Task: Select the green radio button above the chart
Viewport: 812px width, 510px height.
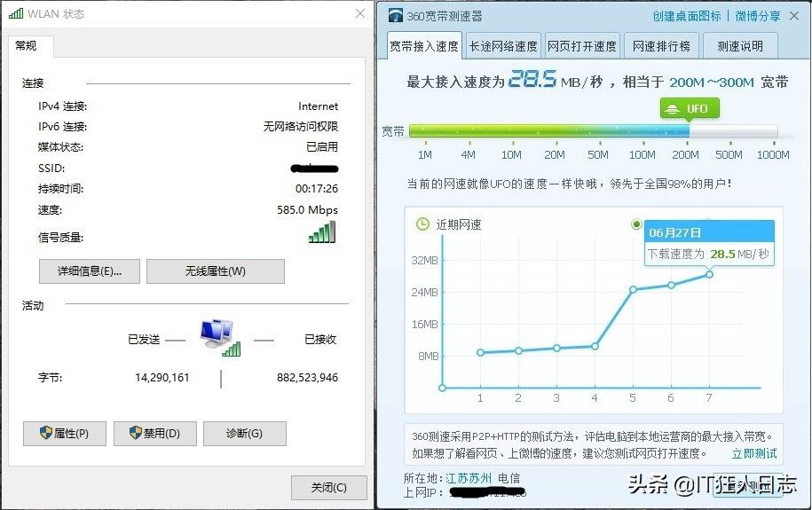Action: pyautogui.click(x=635, y=224)
